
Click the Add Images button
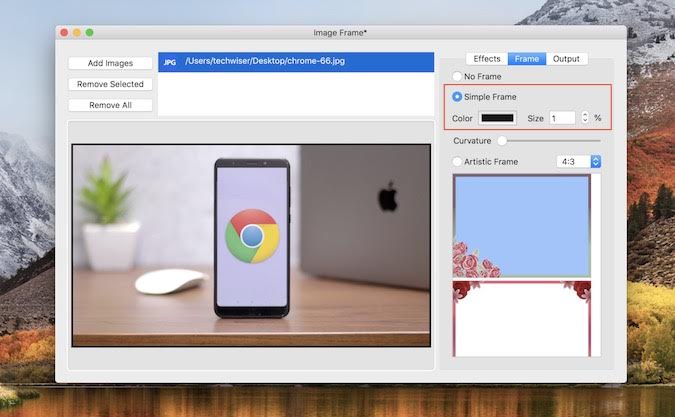(110, 63)
